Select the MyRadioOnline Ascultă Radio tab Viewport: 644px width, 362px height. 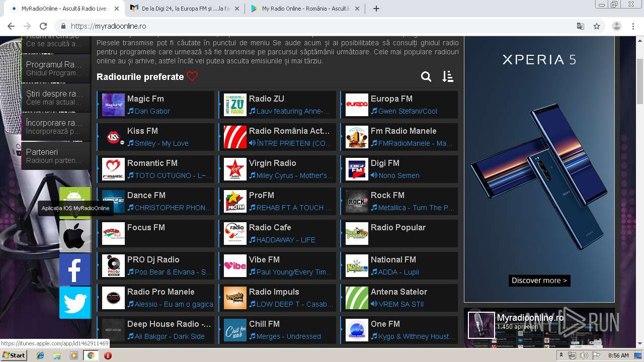64,9
